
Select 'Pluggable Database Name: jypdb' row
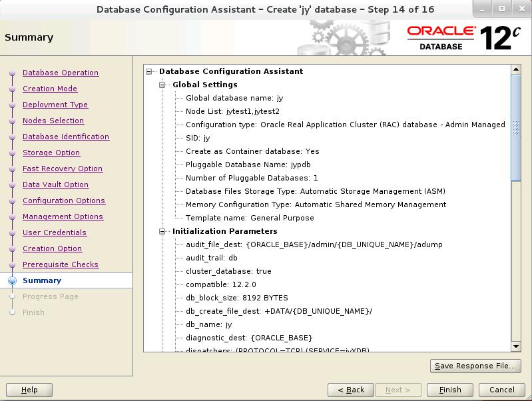tap(248, 165)
